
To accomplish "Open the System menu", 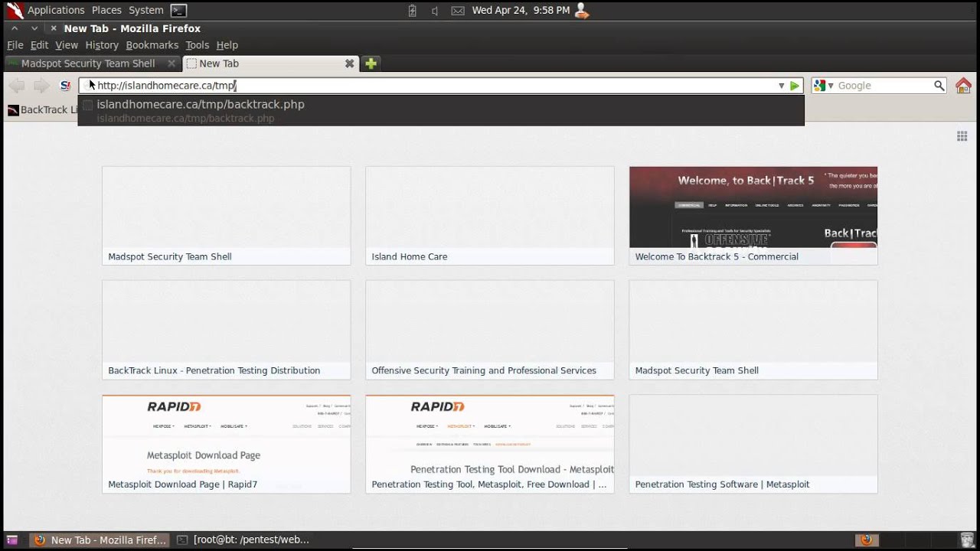I will [146, 10].
